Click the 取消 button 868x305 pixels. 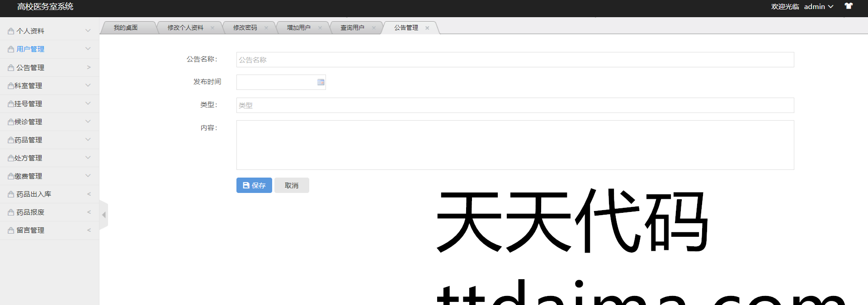click(292, 185)
